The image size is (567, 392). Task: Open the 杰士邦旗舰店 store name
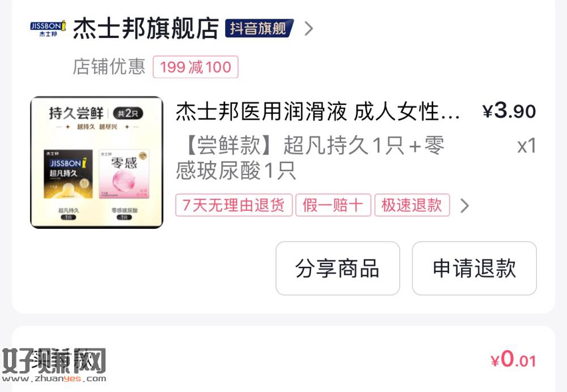146,28
